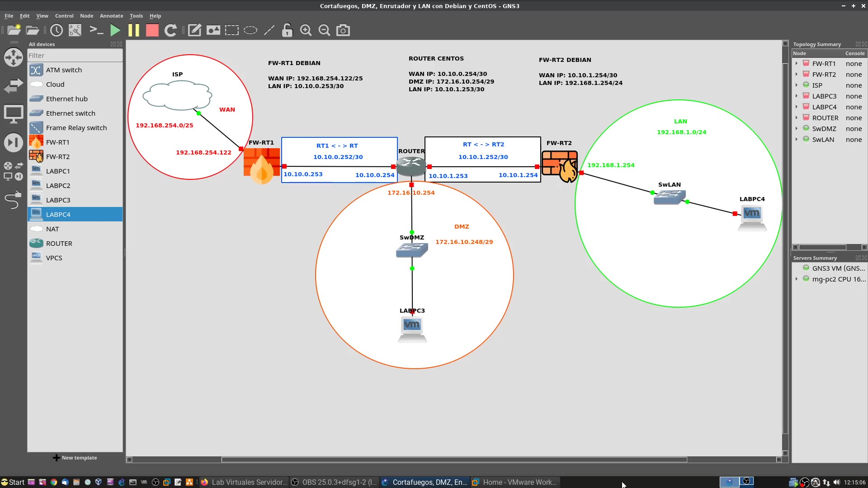This screenshot has height=488, width=868.
Task: Select VPCS in the device list
Action: [x=75, y=258]
